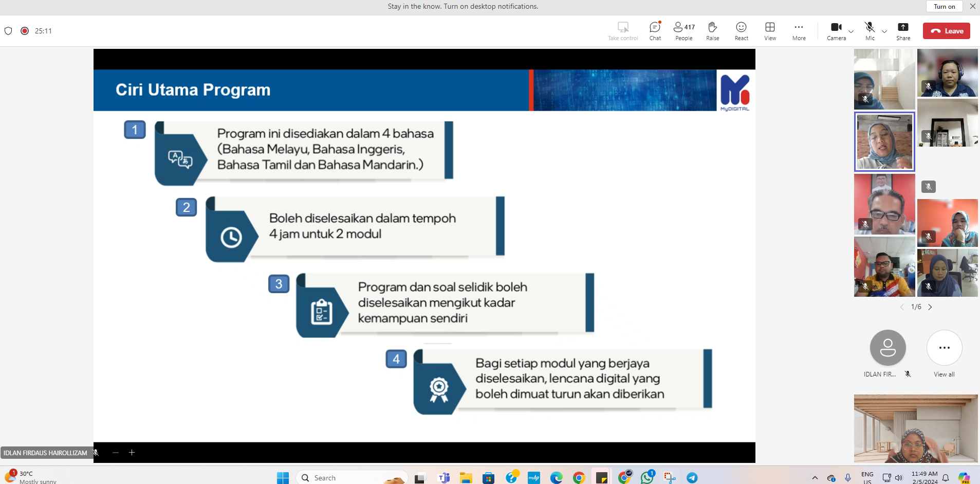
Task: Zoom out of shared content with minus
Action: click(x=116, y=453)
